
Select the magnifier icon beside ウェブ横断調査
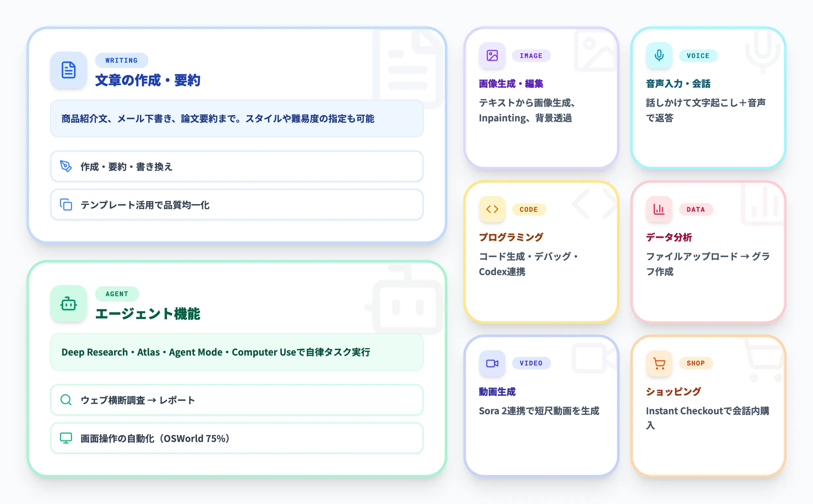click(66, 400)
